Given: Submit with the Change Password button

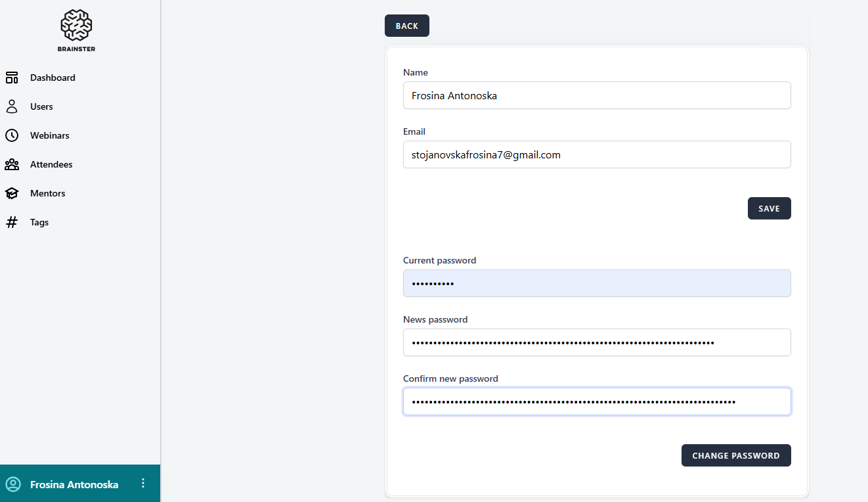Looking at the screenshot, I should tap(735, 455).
